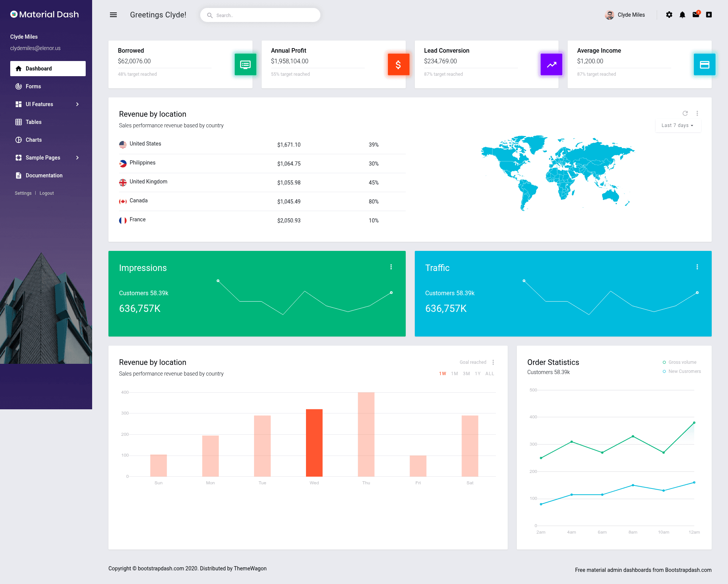Viewport: 728px width, 584px height.
Task: Click the orange dollar Annual Profit icon
Action: coord(398,64)
